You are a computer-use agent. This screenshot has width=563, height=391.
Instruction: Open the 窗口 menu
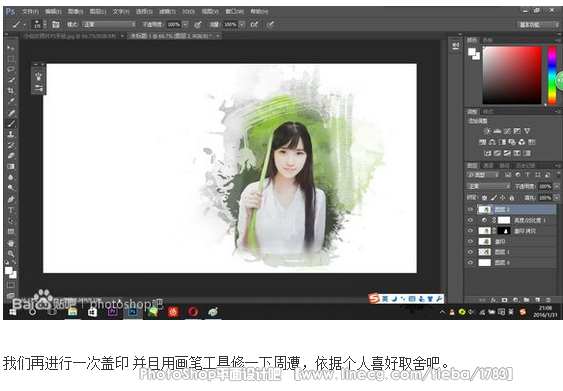(234, 11)
